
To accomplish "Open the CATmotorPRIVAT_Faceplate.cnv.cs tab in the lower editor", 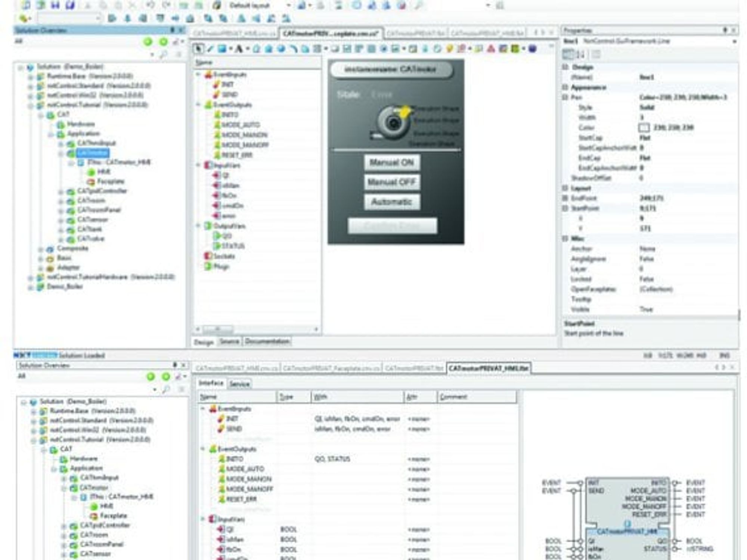I will [x=331, y=368].
